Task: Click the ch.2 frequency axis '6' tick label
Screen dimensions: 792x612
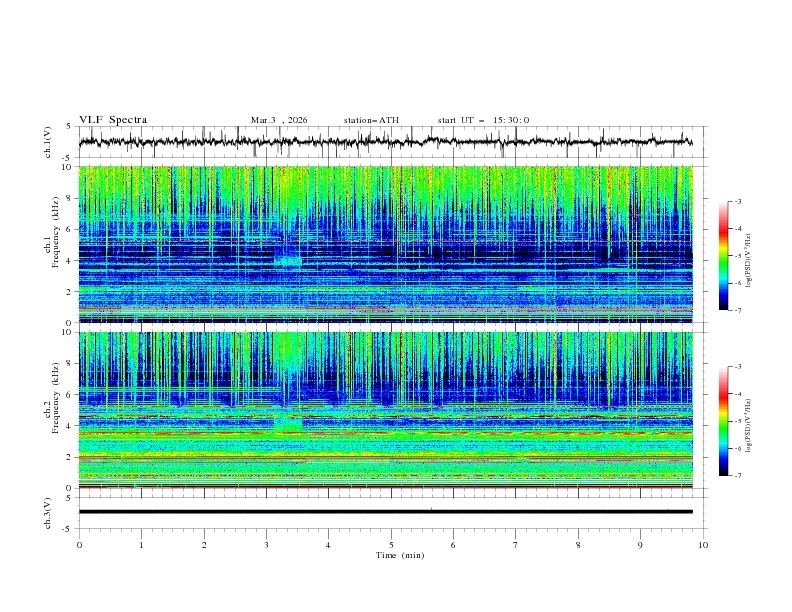Action: 70,395
